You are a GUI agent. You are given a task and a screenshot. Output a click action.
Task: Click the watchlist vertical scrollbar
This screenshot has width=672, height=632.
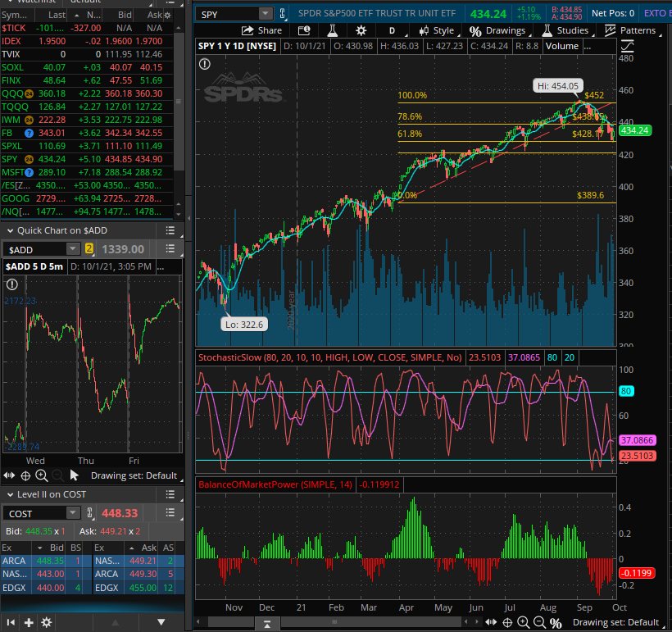(179, 102)
